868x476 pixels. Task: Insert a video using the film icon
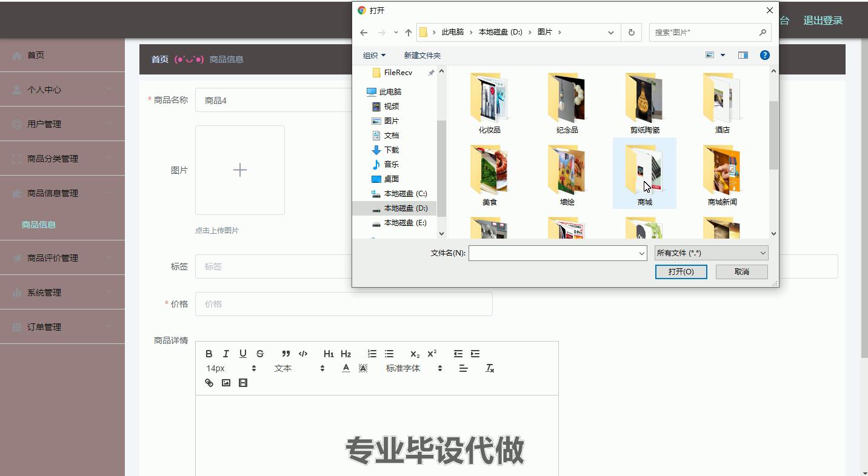pos(243,383)
